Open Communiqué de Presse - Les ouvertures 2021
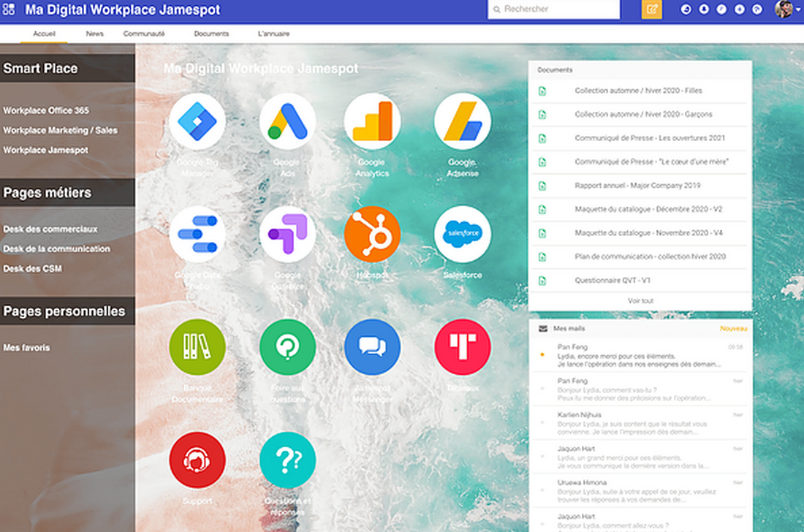Screen dimensions: 804x532 point(650,138)
